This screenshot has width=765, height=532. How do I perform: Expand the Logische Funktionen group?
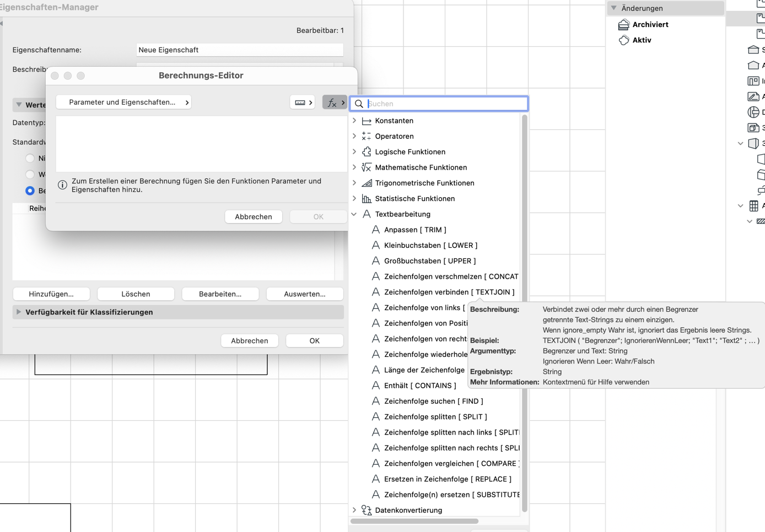click(354, 151)
